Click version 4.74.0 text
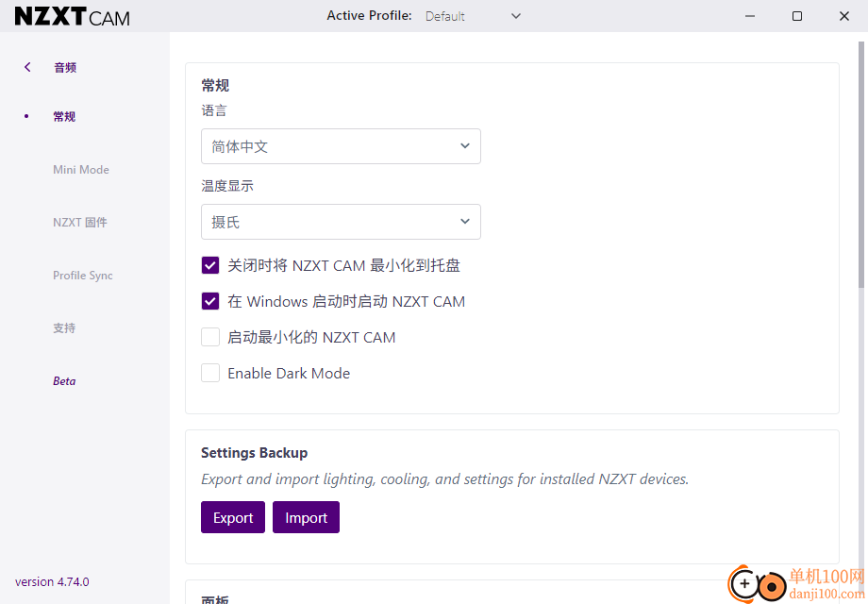Viewport: 868px width, 604px height. (x=52, y=582)
